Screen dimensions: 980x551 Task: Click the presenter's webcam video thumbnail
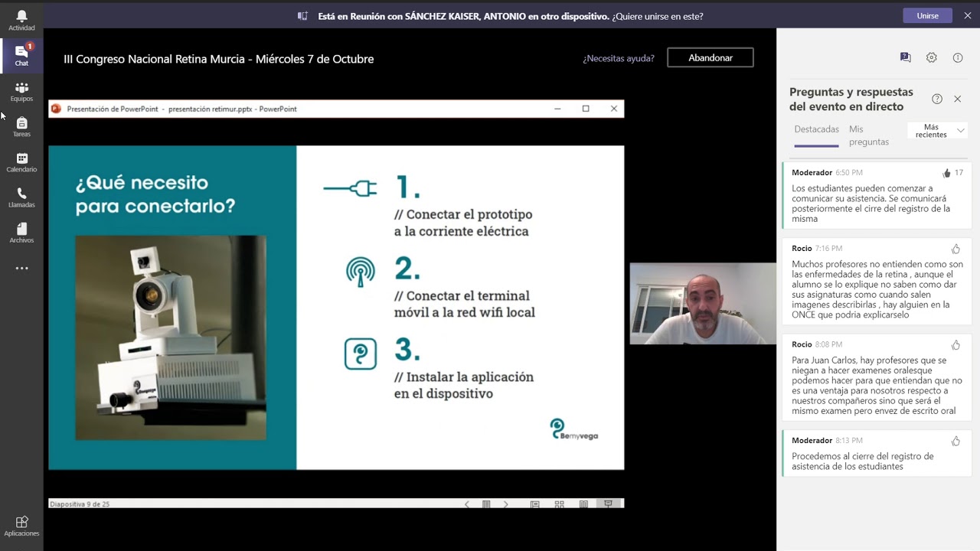pos(703,304)
